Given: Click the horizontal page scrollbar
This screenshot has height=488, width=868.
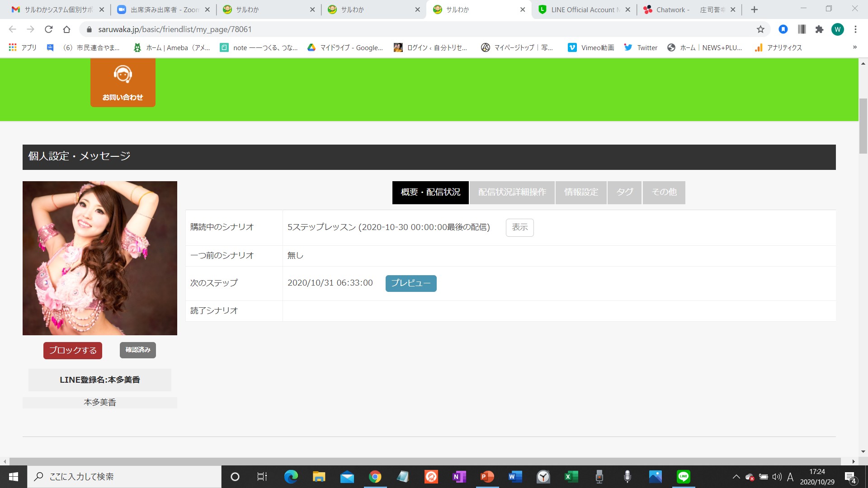Looking at the screenshot, I should tap(425, 461).
